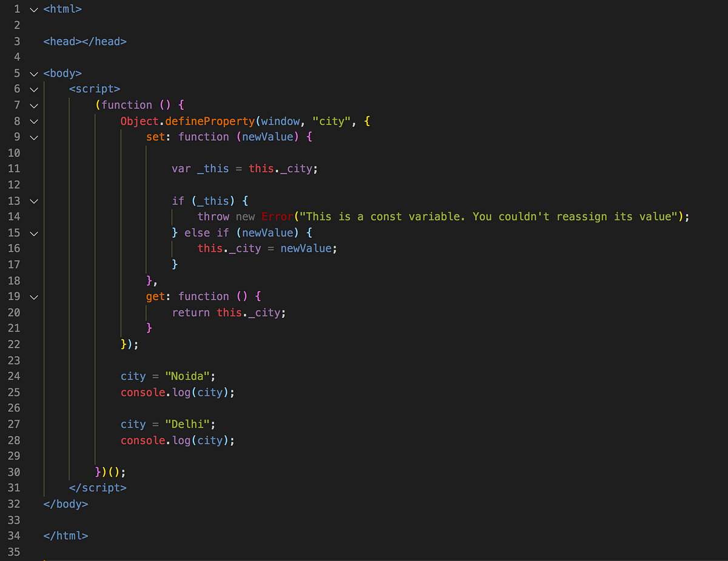Collapse the anonymous function on line 7

click(x=33, y=105)
